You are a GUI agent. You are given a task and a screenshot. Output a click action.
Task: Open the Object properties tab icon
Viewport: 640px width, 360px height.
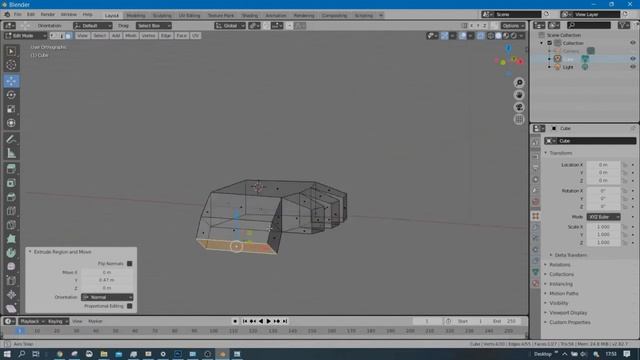(536, 216)
